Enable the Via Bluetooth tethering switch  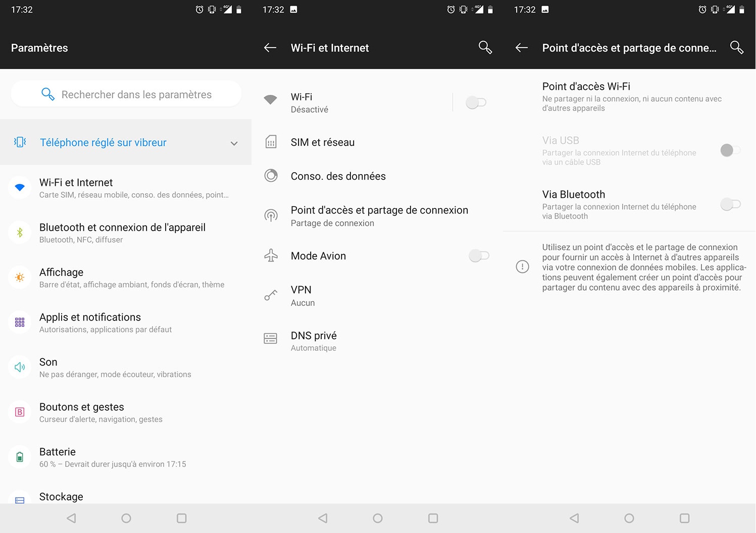730,204
